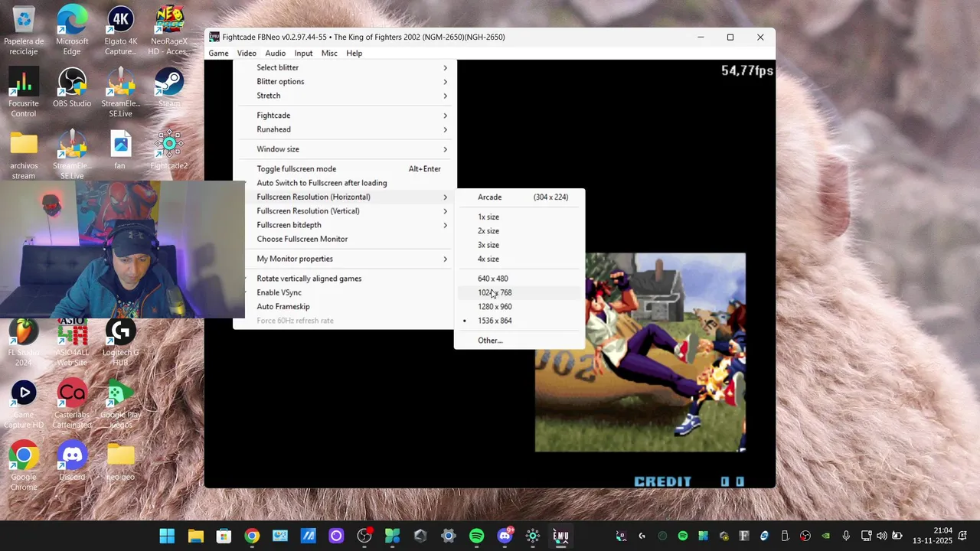Expand My Monitor properties submenu
Viewport: 980px width, 551px height.
(344, 259)
